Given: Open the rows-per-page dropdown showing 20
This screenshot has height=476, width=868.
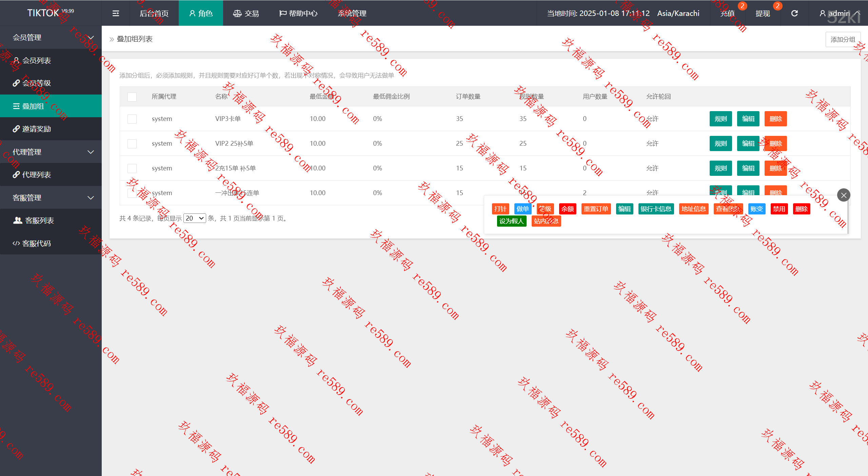Looking at the screenshot, I should 195,219.
